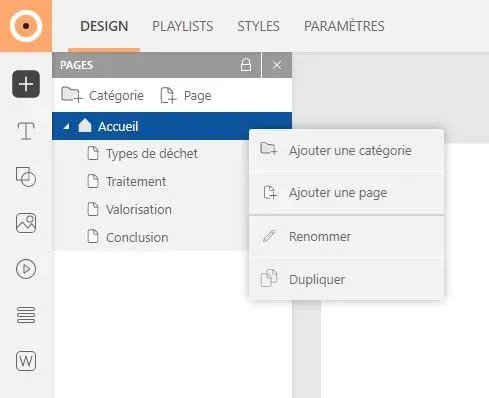Viewport: 489px width, 398px height.
Task: Select the Types de déchet page
Action: coord(152,154)
